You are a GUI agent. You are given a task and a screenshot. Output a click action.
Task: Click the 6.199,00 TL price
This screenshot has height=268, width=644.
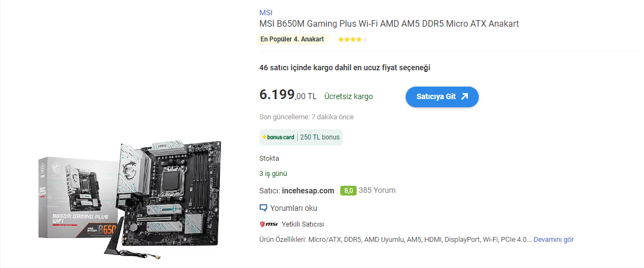288,96
